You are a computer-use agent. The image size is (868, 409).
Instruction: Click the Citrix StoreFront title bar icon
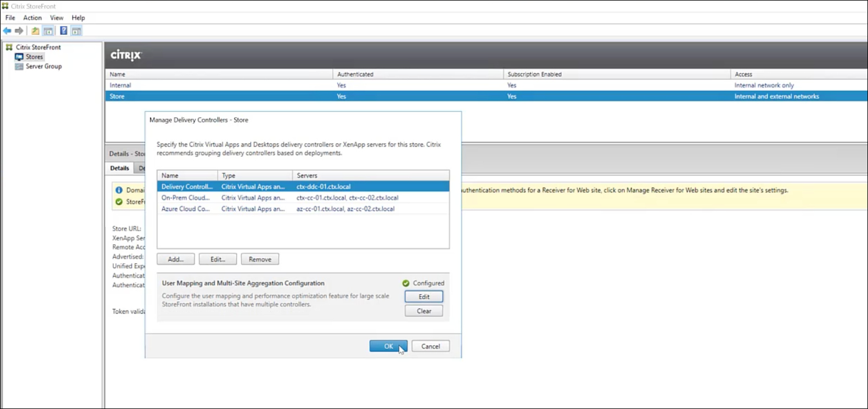tap(6, 6)
